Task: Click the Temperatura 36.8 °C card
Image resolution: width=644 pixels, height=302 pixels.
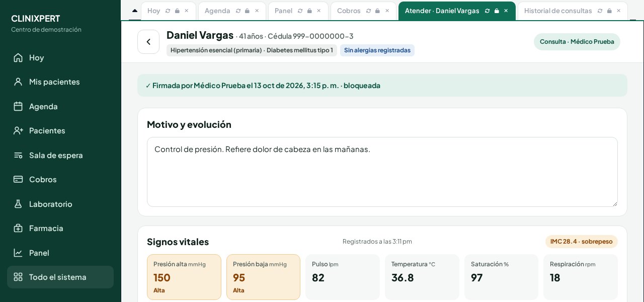Action: coord(422,277)
